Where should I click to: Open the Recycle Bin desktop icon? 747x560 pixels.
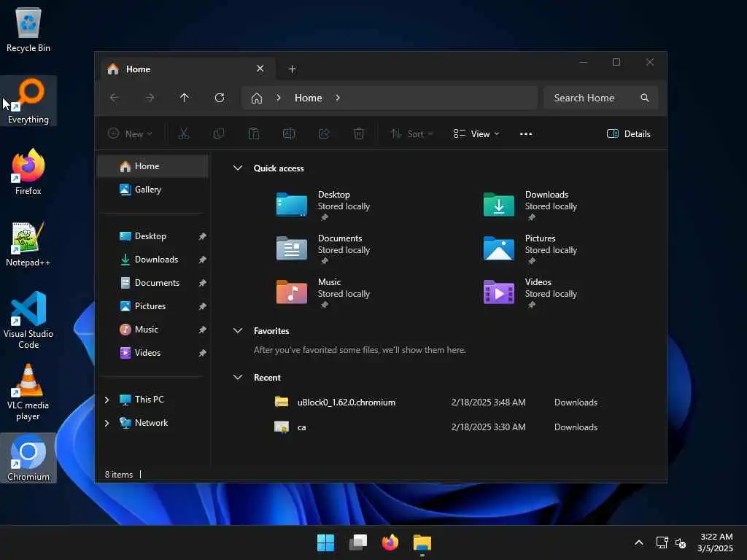tap(28, 29)
